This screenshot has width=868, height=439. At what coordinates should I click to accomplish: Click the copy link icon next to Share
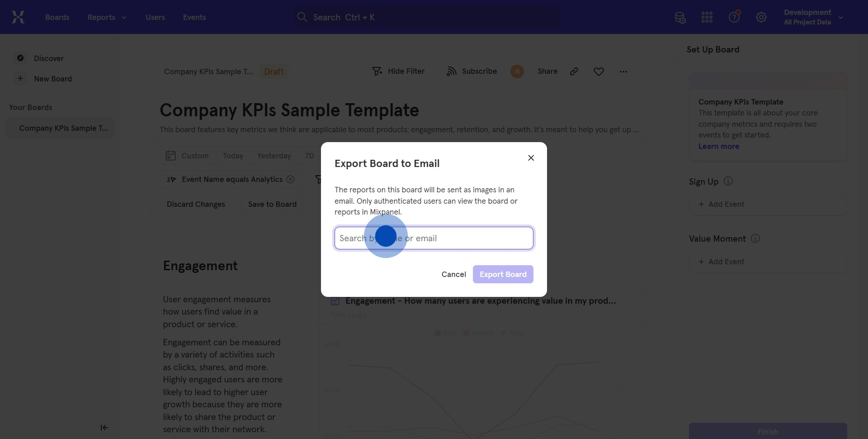click(574, 72)
